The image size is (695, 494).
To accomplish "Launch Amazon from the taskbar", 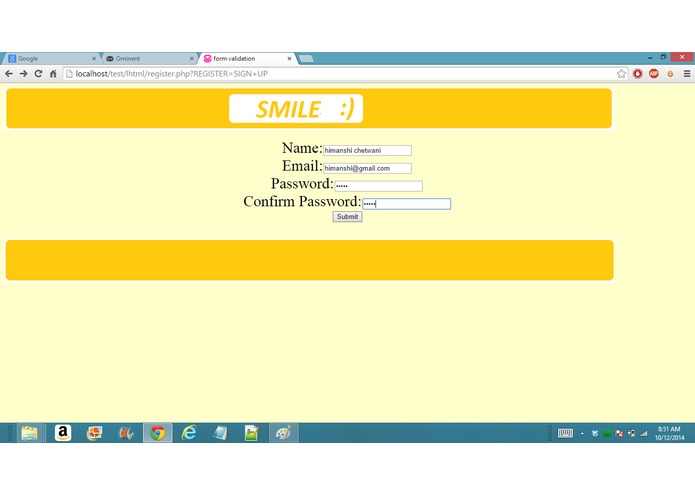I will [63, 433].
